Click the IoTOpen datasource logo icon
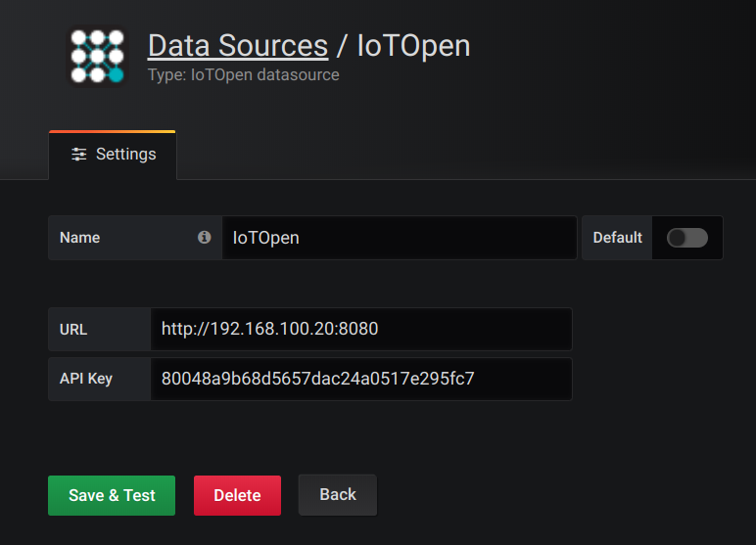This screenshot has height=545, width=756. [97, 56]
